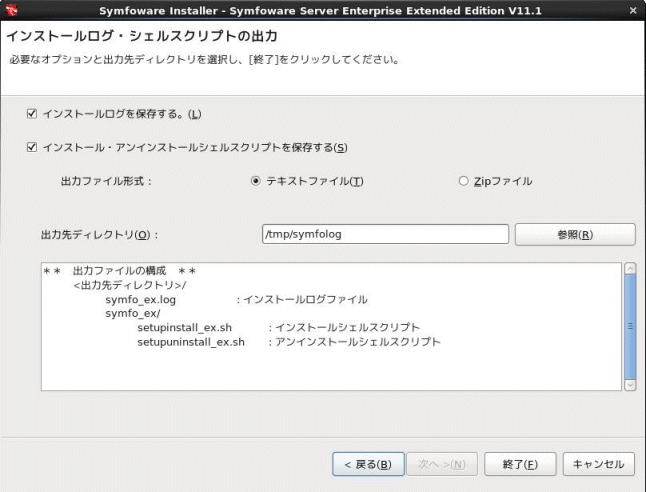Click the インストールログ・シェルスクリプトの出力 heading

tap(142, 36)
